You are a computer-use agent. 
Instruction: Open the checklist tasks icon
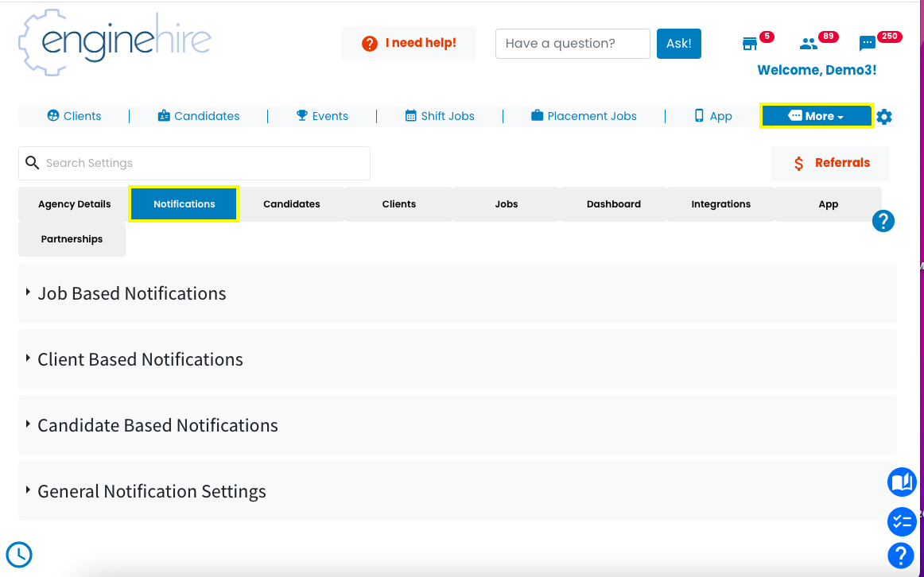tap(902, 521)
